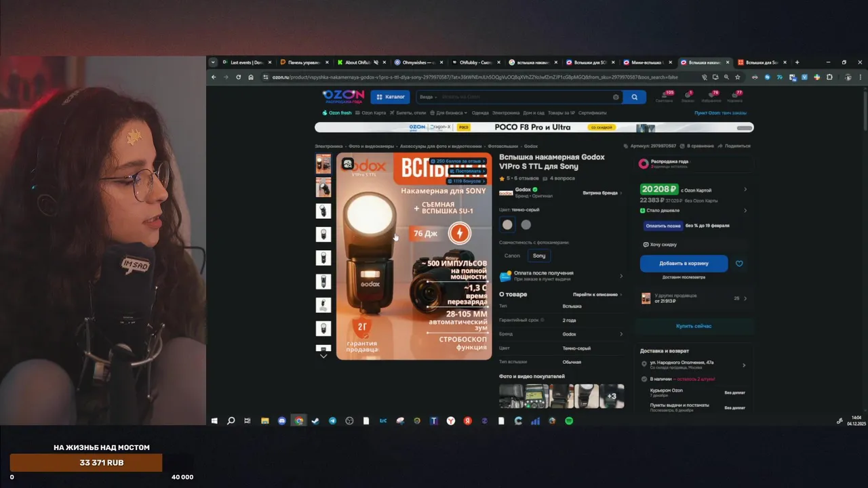
Task: Open the Электроника nav link
Action: coord(506,113)
